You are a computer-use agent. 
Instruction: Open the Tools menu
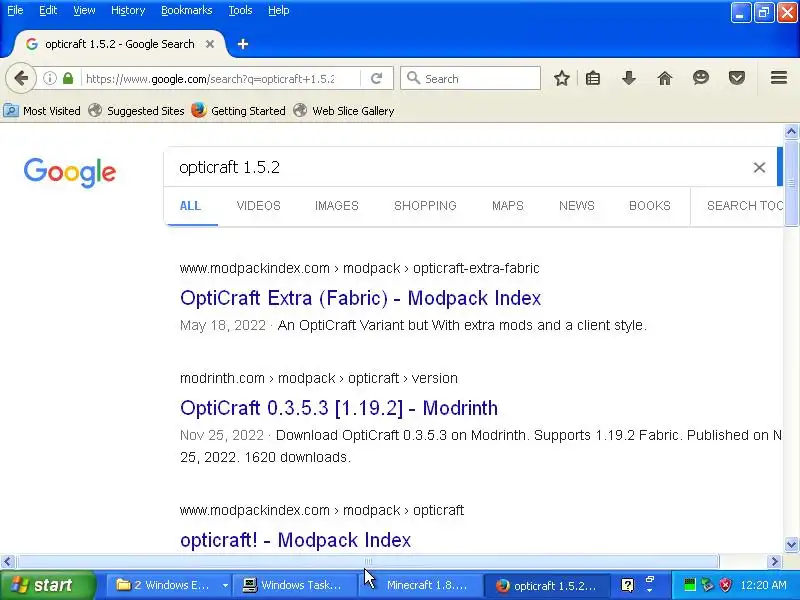point(240,10)
